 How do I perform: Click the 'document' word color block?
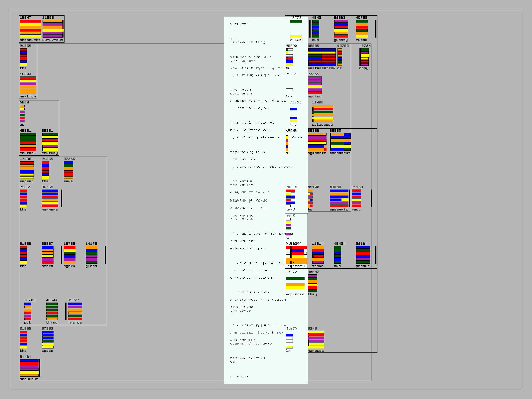[x=29, y=368]
